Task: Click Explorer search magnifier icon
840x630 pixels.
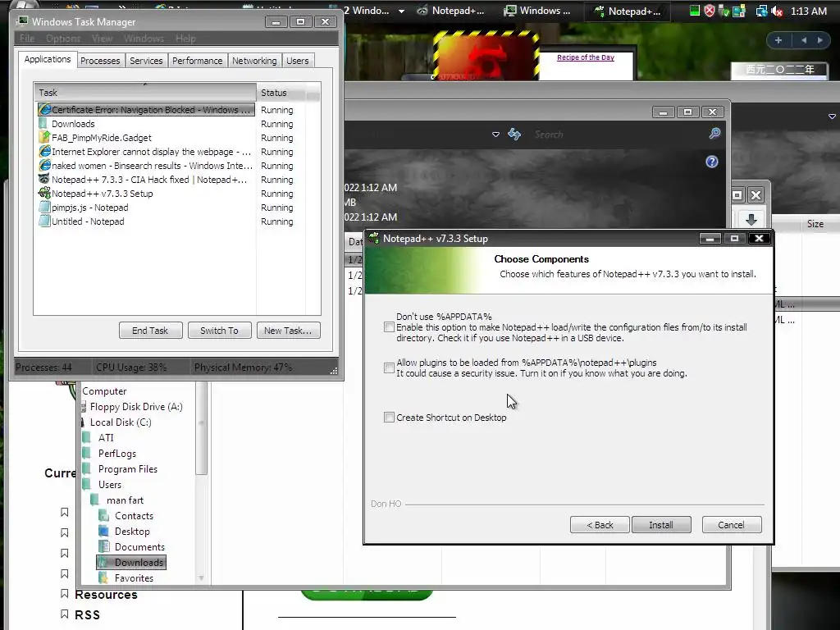Action: [x=714, y=134]
